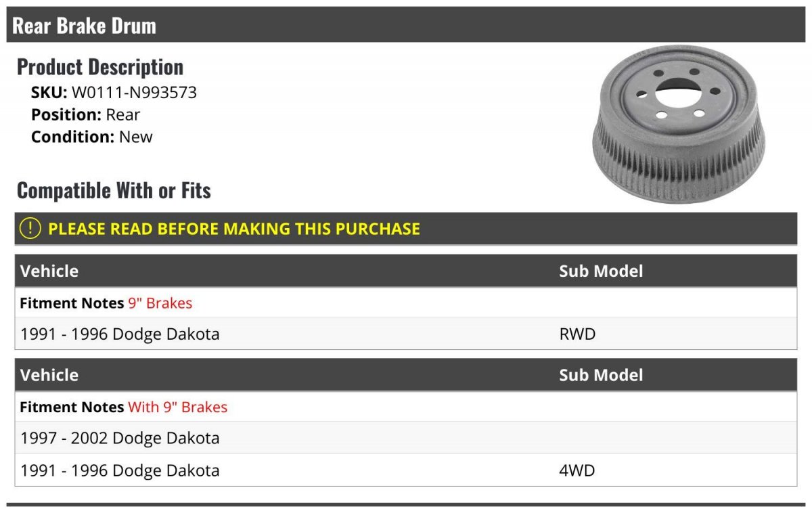Select the 1991 - 1996 Dodge Dakota 4WD row
Image resolution: width=812 pixels, height=513 pixels.
[406, 470]
